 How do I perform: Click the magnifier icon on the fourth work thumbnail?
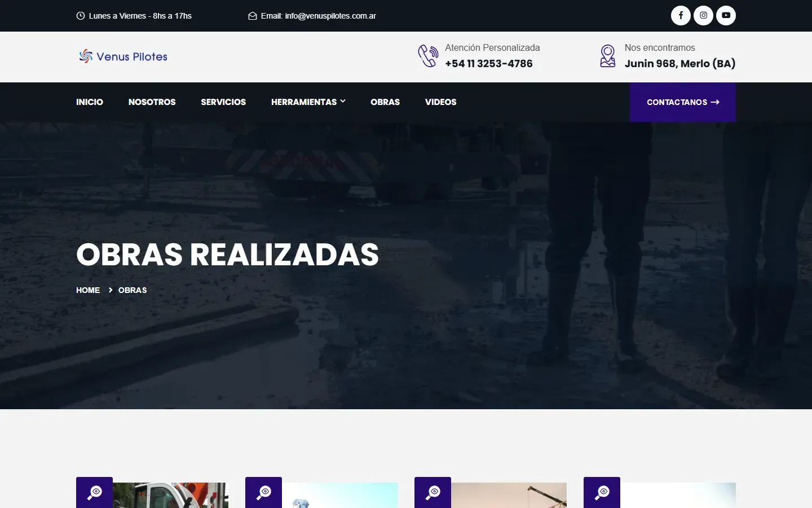(602, 492)
